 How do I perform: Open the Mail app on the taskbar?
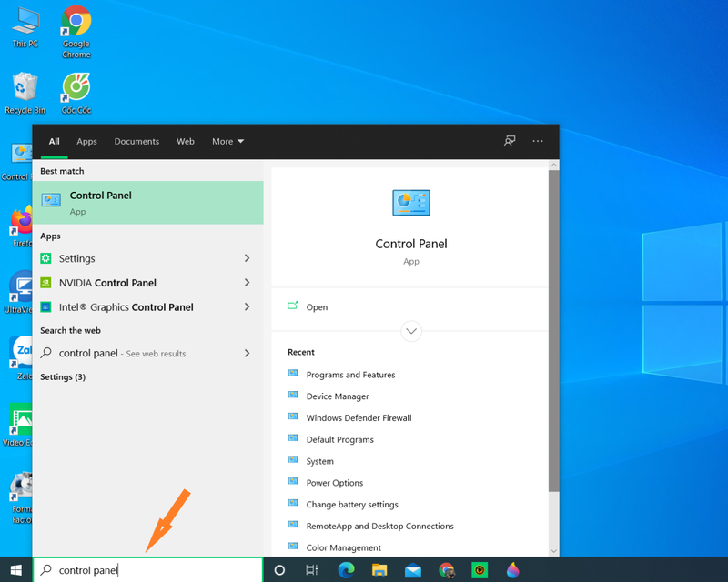click(x=413, y=570)
